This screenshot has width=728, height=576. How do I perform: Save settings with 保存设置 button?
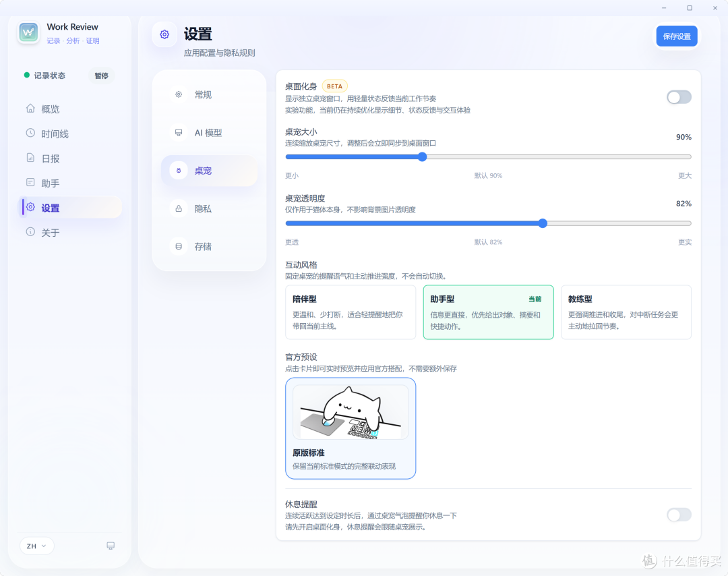pyautogui.click(x=677, y=36)
